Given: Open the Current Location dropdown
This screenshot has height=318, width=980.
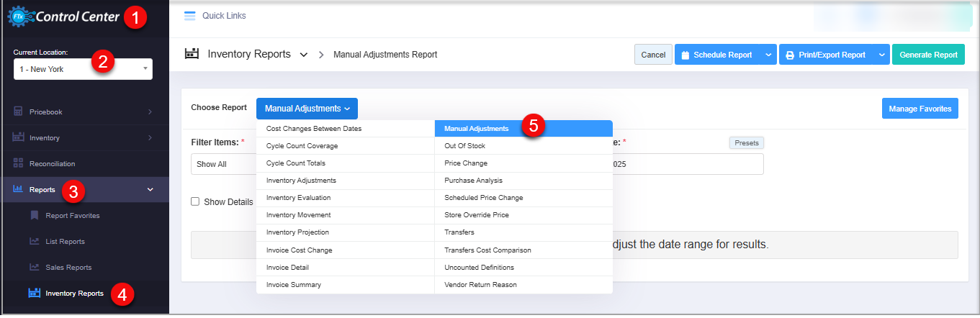Looking at the screenshot, I should click(83, 69).
